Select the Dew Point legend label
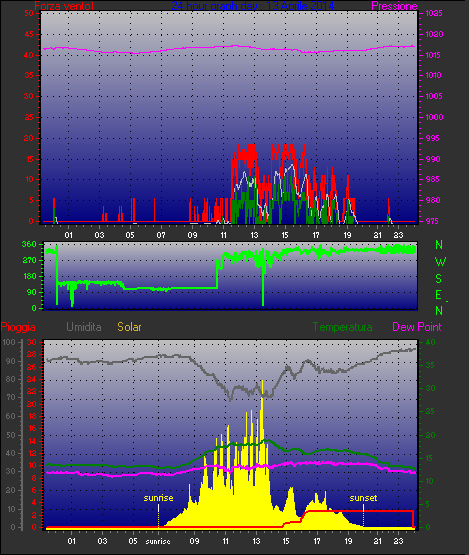The image size is (469, 555). tap(417, 327)
